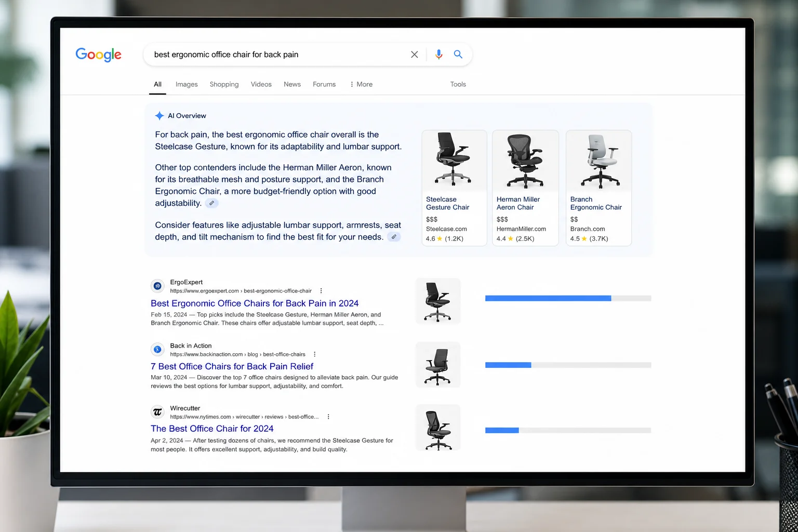
Task: Open options menu for Back in Action result
Action: point(314,354)
